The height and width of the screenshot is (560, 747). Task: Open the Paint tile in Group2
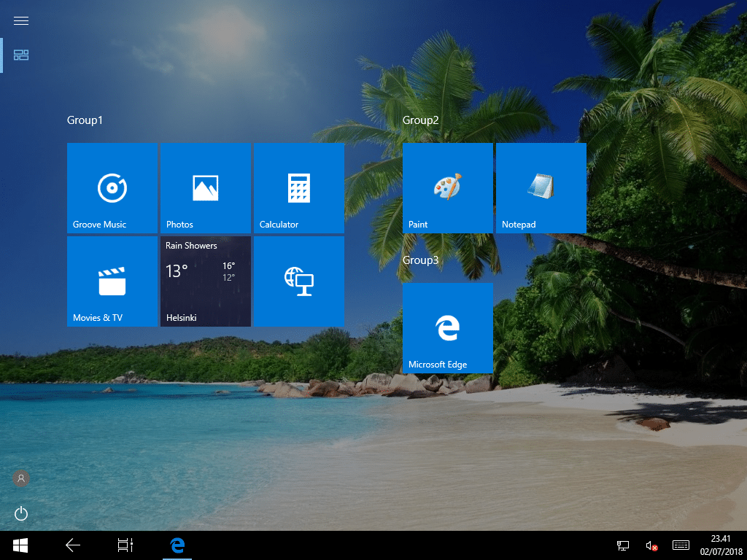447,187
